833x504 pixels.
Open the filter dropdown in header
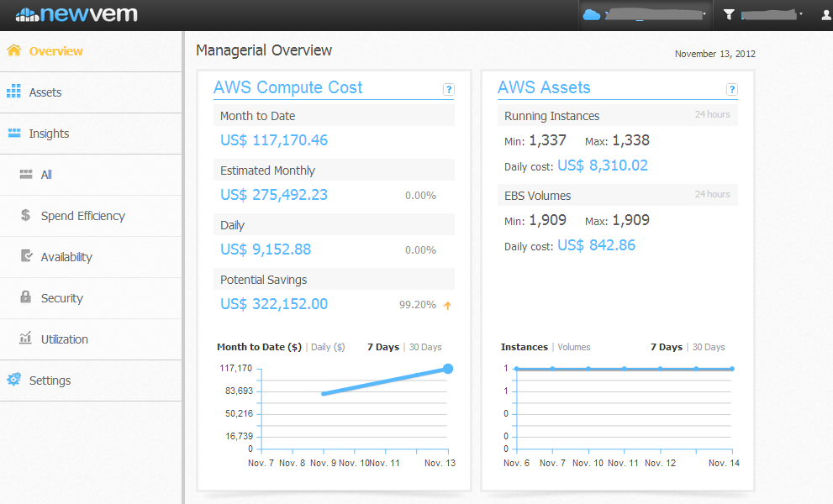click(x=763, y=14)
